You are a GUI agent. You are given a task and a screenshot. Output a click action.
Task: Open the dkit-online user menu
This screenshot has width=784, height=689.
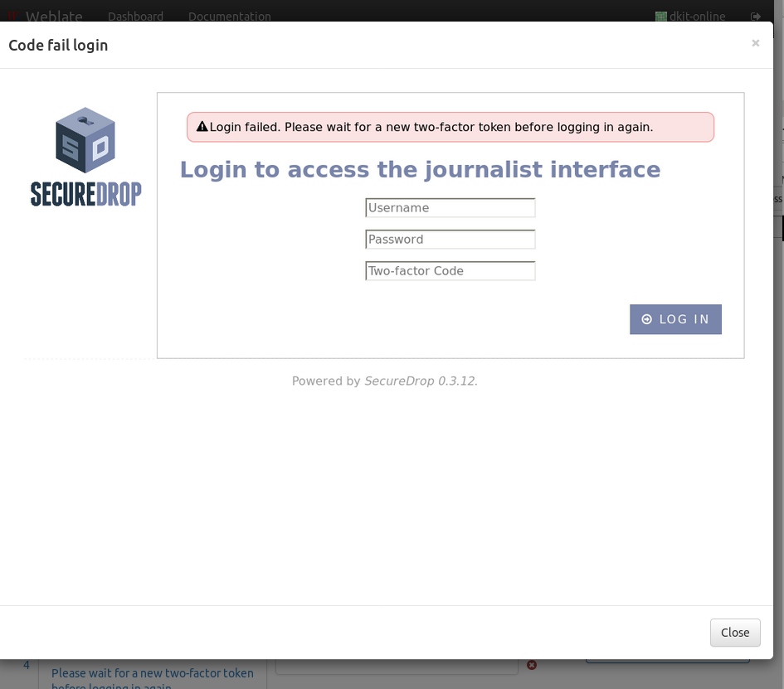click(x=690, y=17)
